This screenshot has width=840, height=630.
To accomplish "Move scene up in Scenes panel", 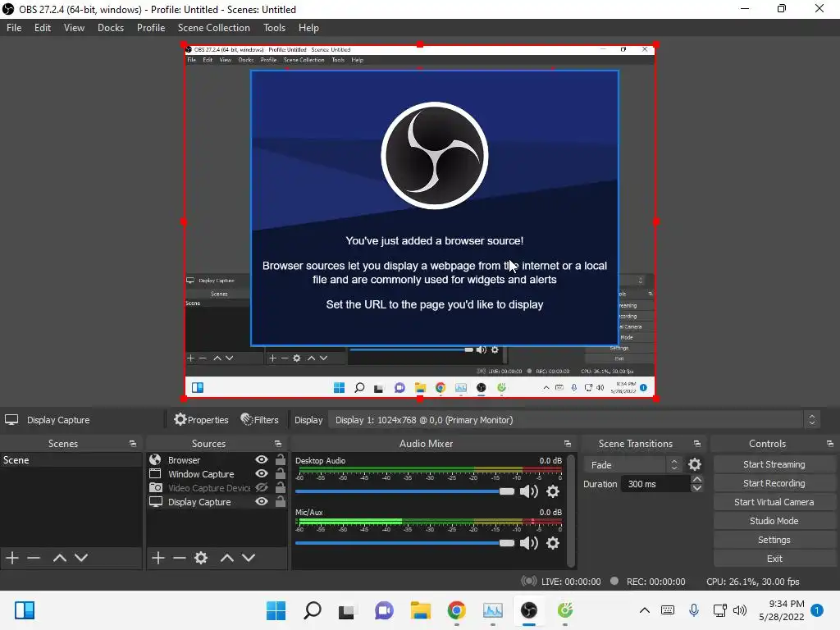I will (59, 558).
